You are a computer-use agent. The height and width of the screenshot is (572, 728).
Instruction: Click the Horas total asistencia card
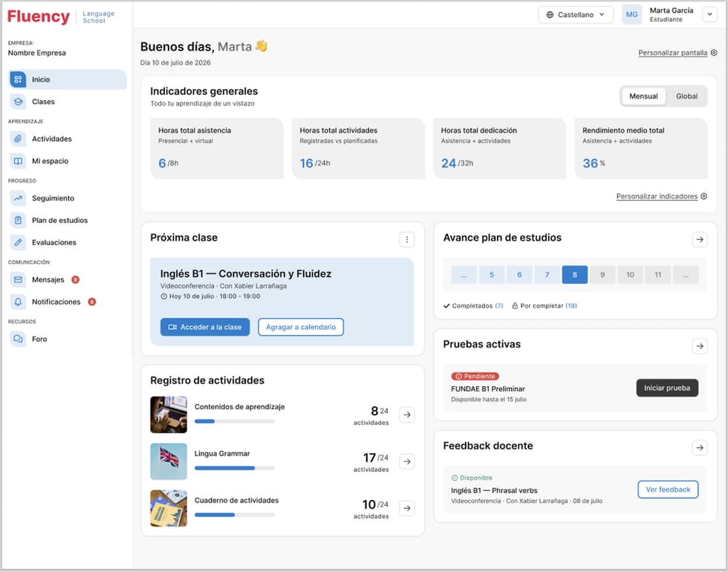217,149
